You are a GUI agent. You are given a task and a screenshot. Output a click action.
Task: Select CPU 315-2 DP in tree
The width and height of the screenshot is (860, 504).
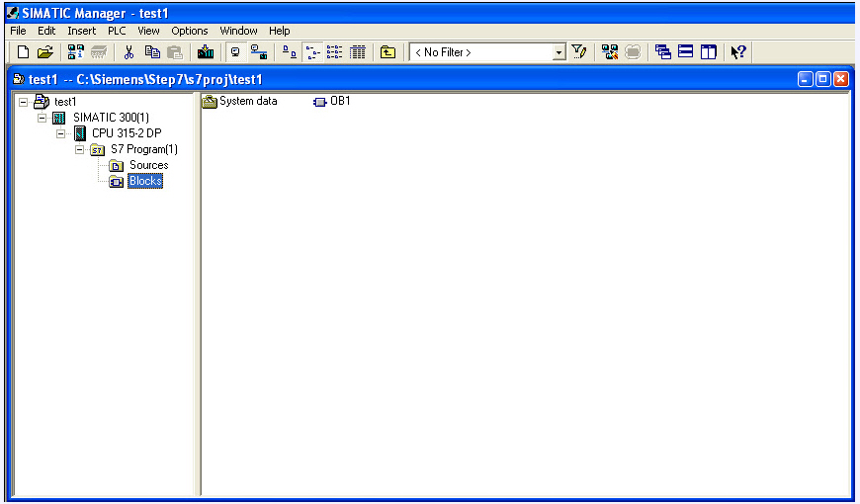pos(127,133)
